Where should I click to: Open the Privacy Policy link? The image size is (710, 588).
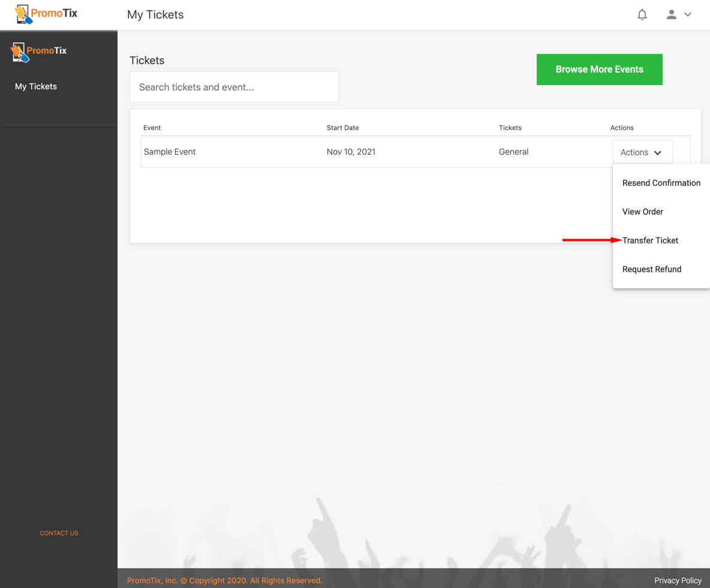(x=678, y=580)
